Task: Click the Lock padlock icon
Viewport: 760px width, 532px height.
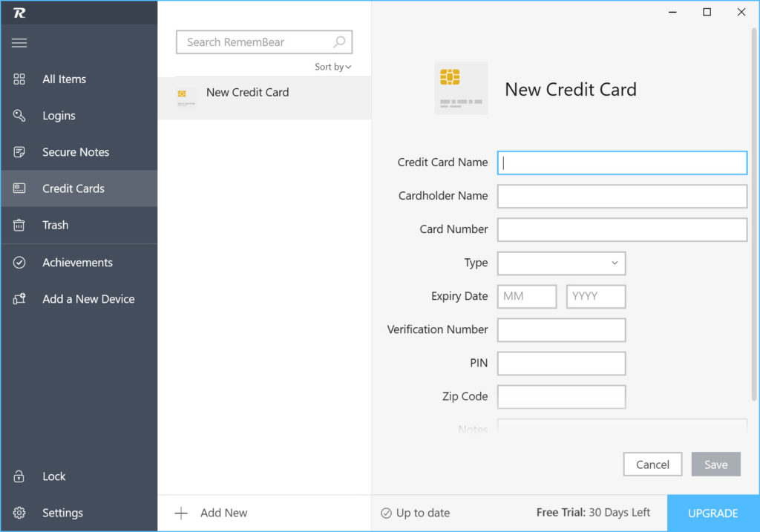Action: [19, 476]
